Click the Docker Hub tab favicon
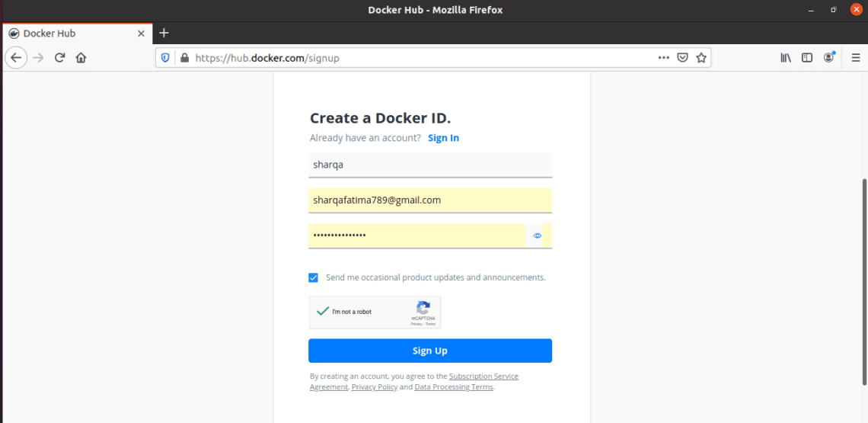 pos(14,34)
